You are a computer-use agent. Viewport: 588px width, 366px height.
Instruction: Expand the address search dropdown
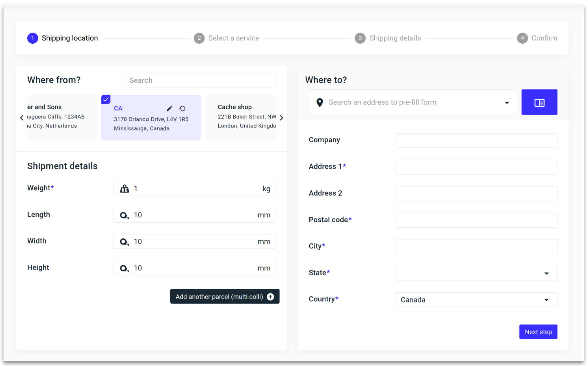(x=507, y=103)
